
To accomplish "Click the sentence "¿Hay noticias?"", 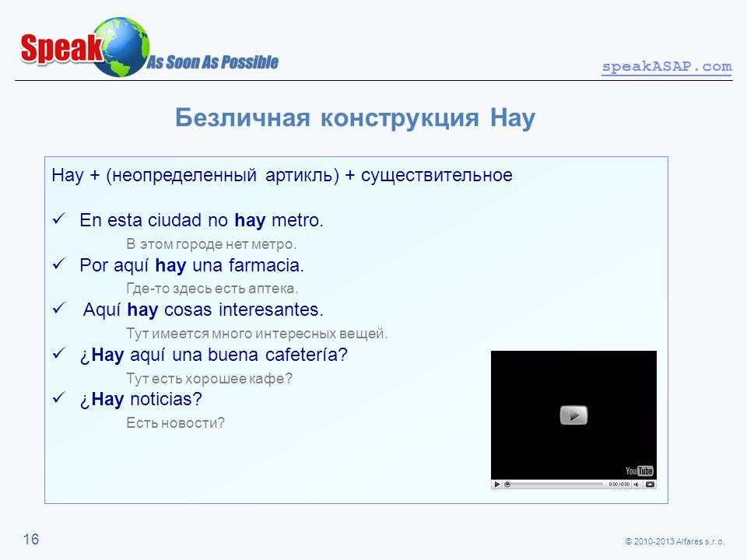I will 141,400.
